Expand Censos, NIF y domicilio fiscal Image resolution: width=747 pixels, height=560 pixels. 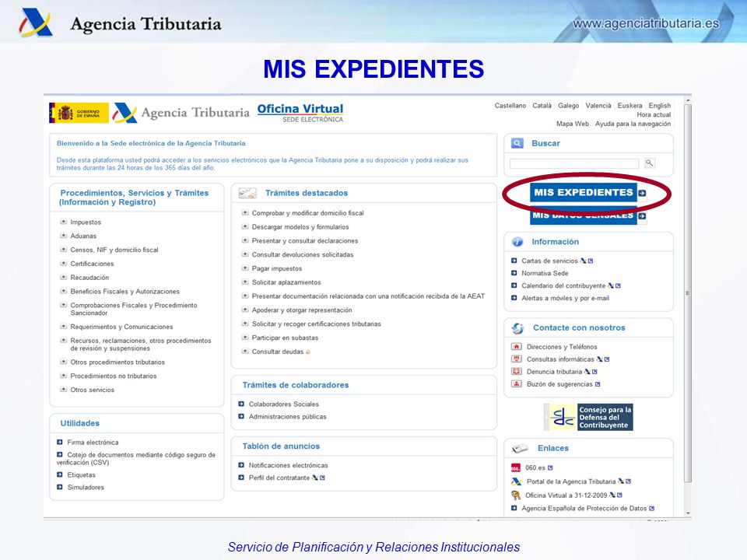(63, 249)
